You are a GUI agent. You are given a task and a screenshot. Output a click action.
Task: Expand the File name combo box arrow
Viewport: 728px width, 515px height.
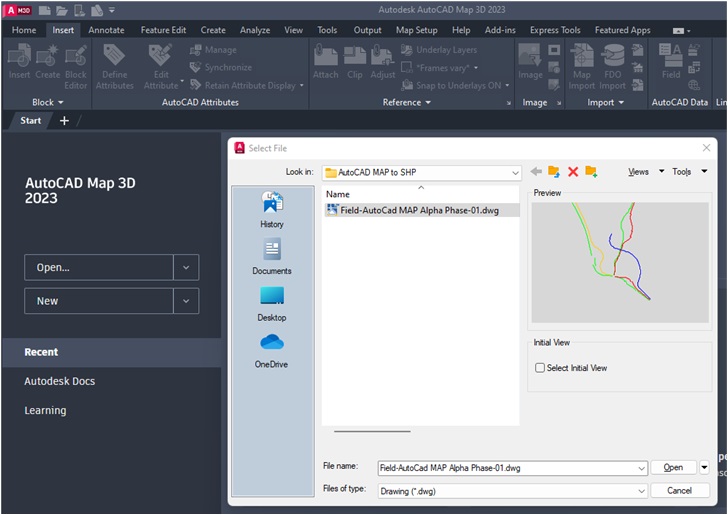[x=641, y=468]
